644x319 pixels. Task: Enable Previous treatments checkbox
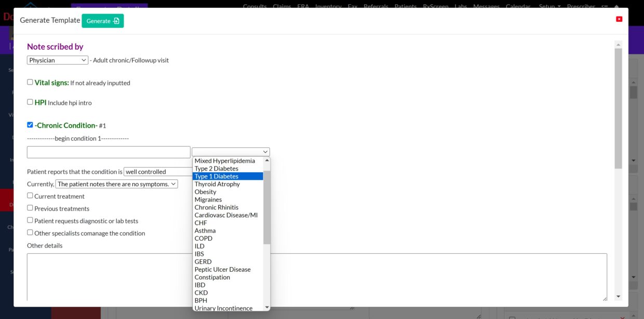[x=30, y=208]
